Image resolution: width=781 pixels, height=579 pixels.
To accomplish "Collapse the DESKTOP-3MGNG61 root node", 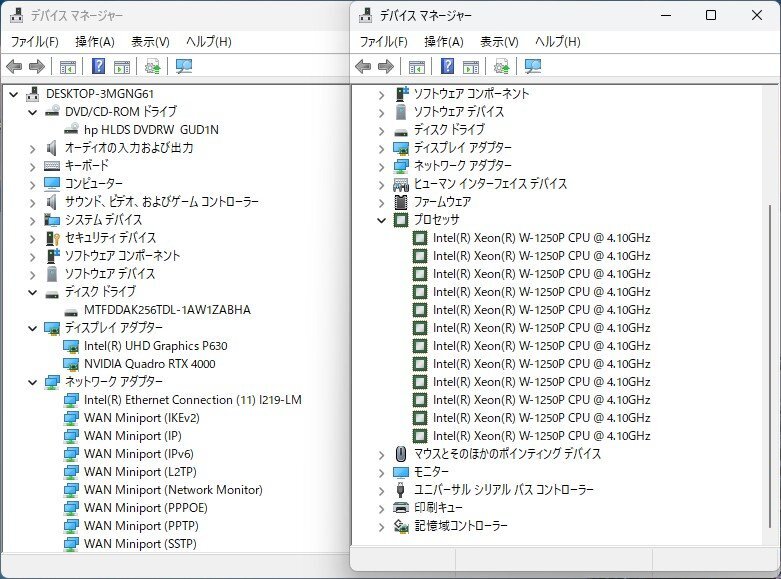I will click(x=14, y=94).
